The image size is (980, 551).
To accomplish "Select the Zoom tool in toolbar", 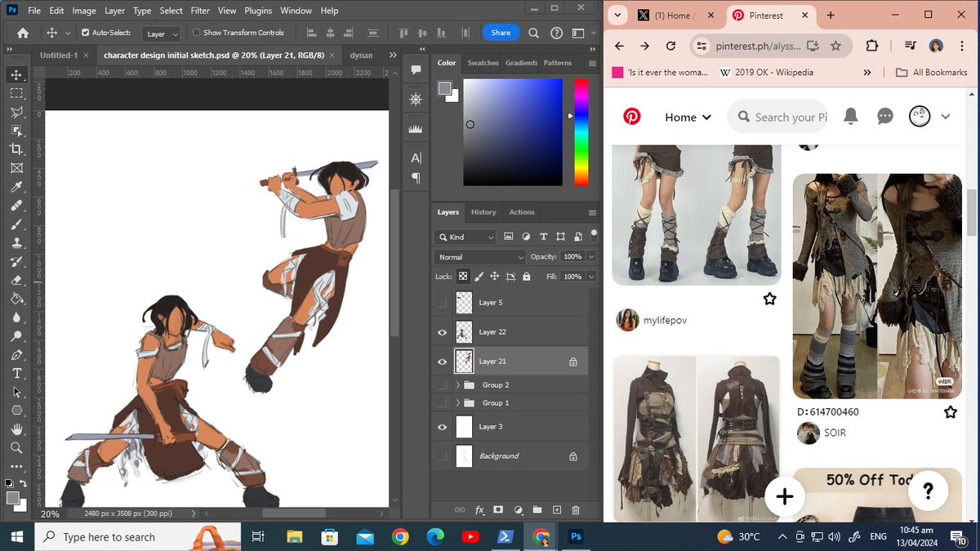I will click(x=16, y=448).
